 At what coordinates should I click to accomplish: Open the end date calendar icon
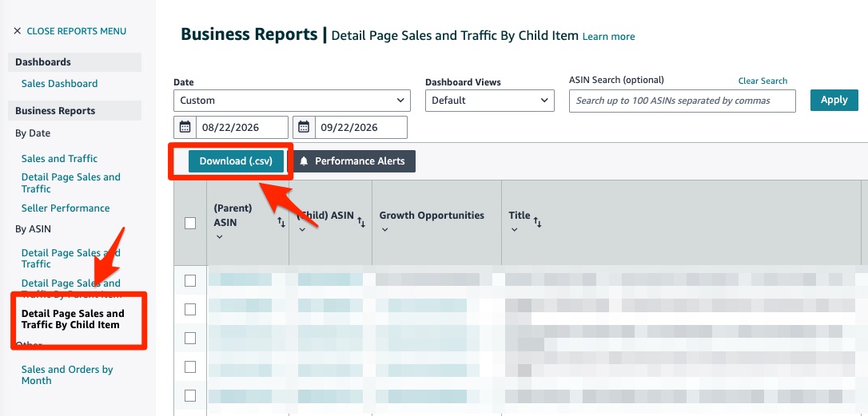pyautogui.click(x=304, y=127)
